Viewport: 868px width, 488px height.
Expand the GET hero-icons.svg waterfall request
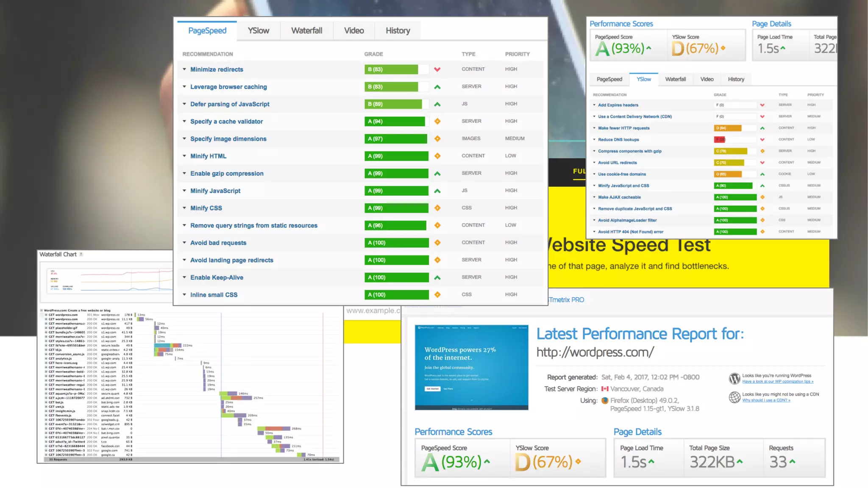click(x=46, y=363)
